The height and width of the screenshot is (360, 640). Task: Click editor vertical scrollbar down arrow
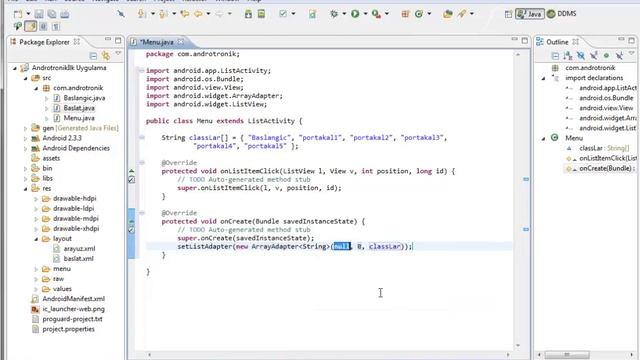(x=518, y=346)
